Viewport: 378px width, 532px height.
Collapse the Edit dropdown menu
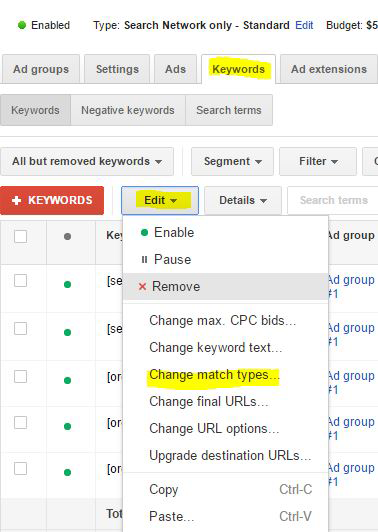click(x=160, y=201)
